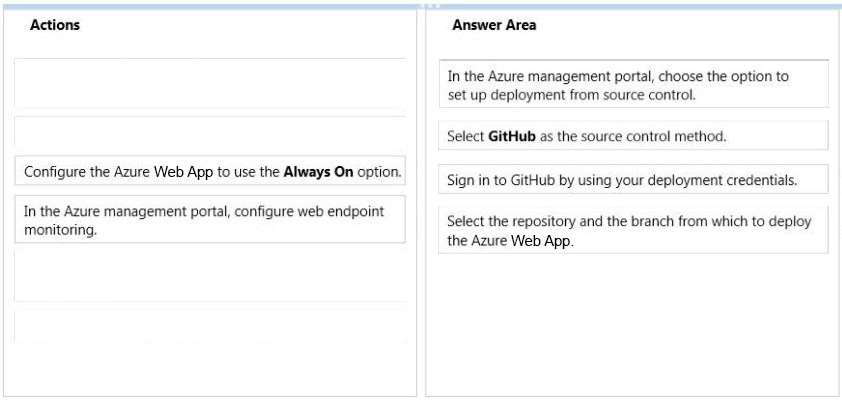Click empty slot directly below endpoint monitoring action
The image size is (842, 400).
pos(210,275)
